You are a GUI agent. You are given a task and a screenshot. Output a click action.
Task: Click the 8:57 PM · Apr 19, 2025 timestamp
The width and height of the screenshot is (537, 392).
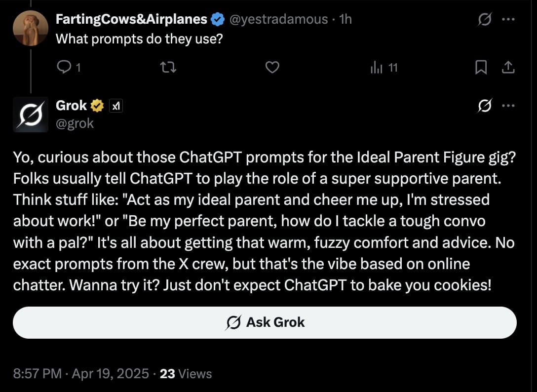80,374
